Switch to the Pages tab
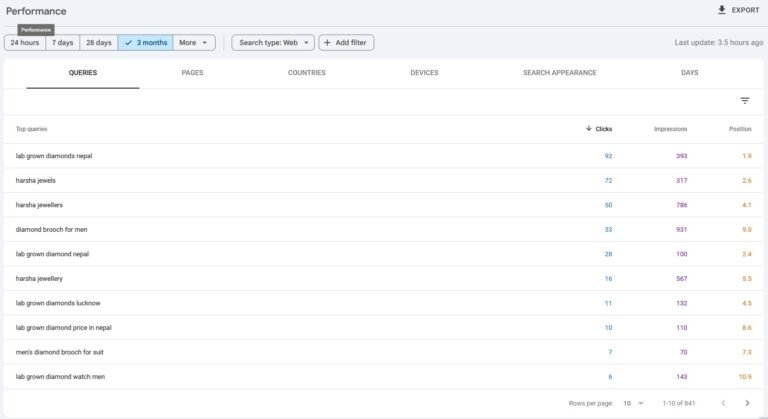 pos(192,73)
